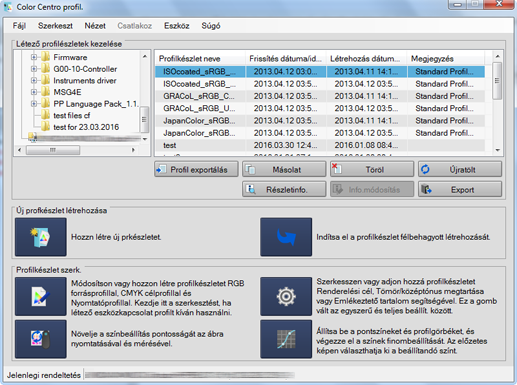Open the Fájl menu
This screenshot has width=517, height=385.
coord(19,26)
